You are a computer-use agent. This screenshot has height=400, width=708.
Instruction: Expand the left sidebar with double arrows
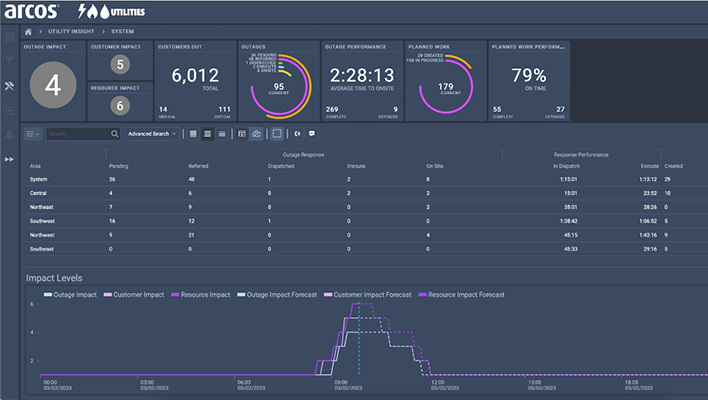click(10, 159)
